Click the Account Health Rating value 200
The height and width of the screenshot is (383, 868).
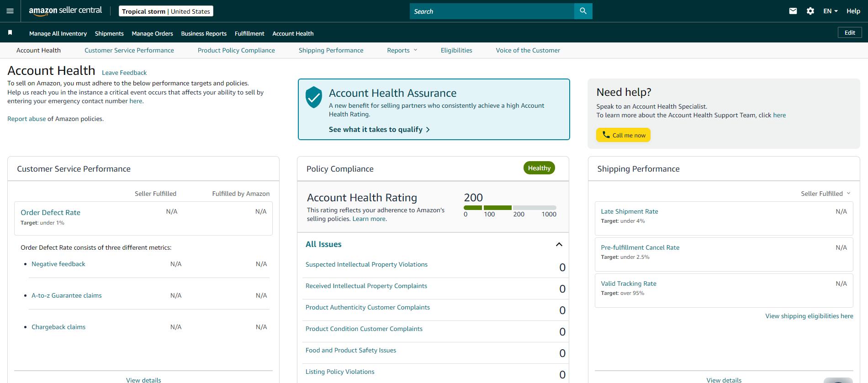coord(473,198)
